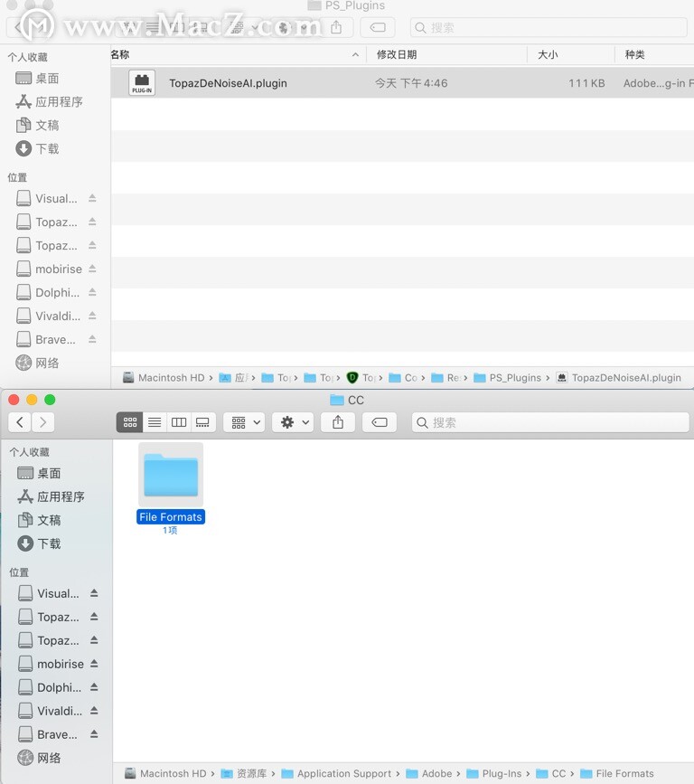Screen dimensions: 694x784
Task: Click 资源库 in CC path bar
Action: pyautogui.click(x=244, y=773)
